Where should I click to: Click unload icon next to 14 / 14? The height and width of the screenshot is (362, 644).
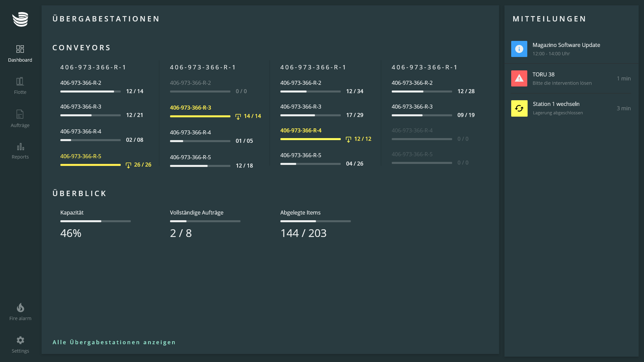(x=238, y=117)
